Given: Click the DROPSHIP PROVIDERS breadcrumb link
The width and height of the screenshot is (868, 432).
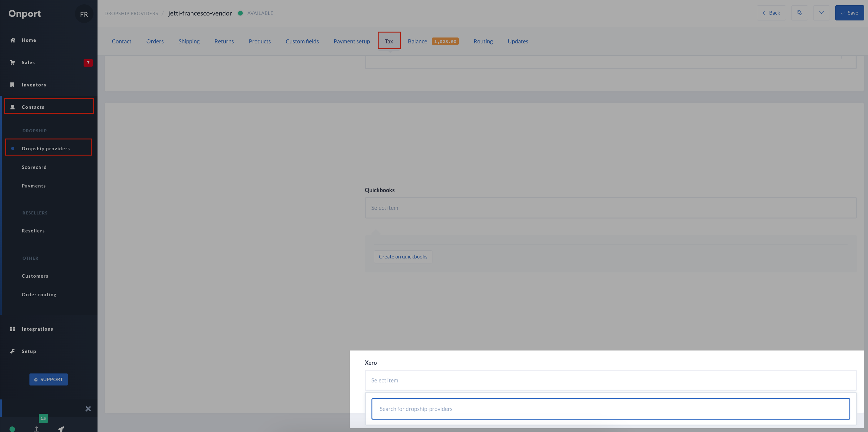Looking at the screenshot, I should [x=131, y=13].
